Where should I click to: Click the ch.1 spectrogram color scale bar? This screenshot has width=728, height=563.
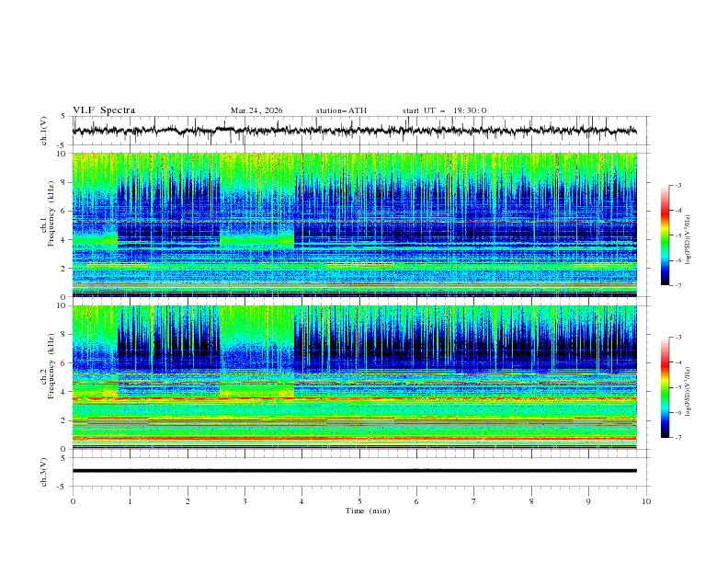pos(665,236)
